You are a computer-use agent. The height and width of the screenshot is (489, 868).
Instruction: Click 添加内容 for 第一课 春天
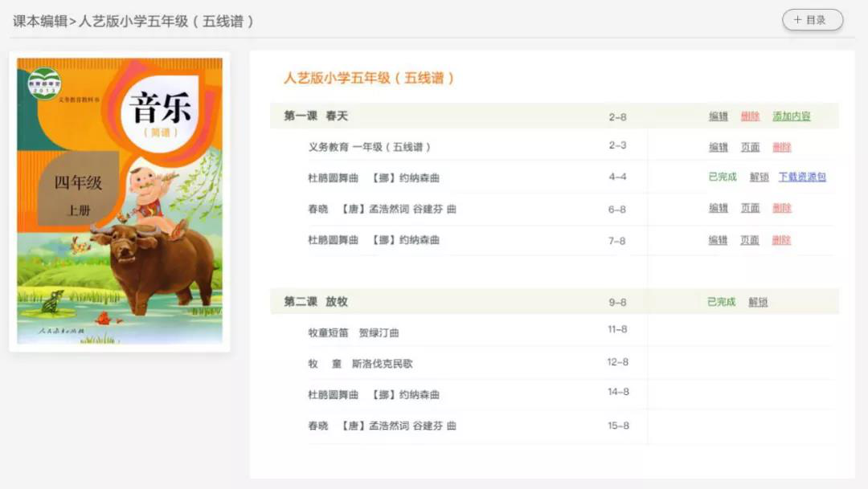click(x=791, y=116)
